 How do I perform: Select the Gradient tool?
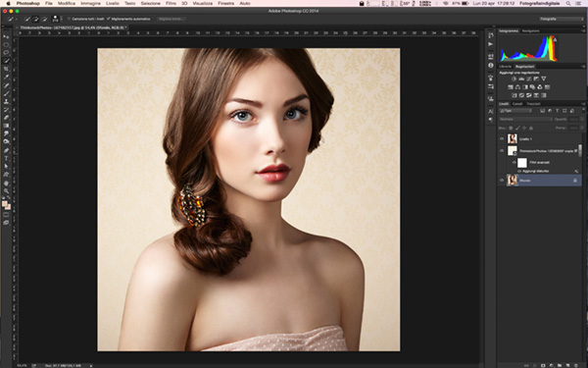(x=7, y=126)
